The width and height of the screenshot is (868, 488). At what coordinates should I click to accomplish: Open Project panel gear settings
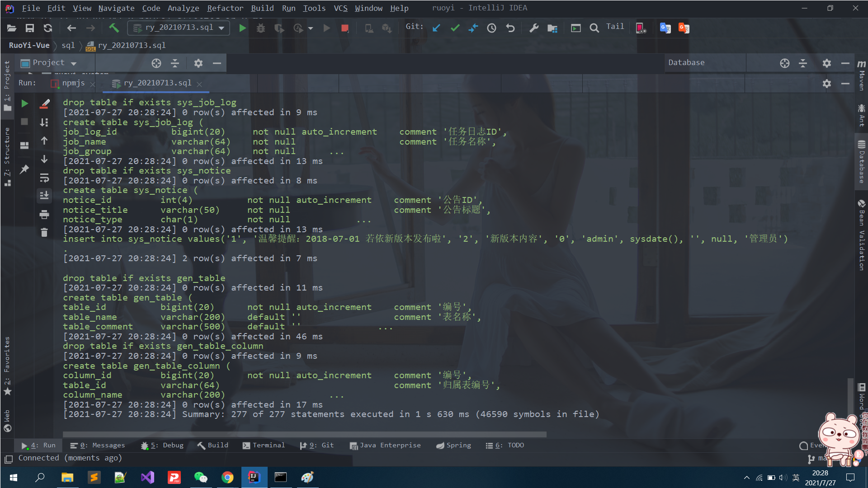198,63
